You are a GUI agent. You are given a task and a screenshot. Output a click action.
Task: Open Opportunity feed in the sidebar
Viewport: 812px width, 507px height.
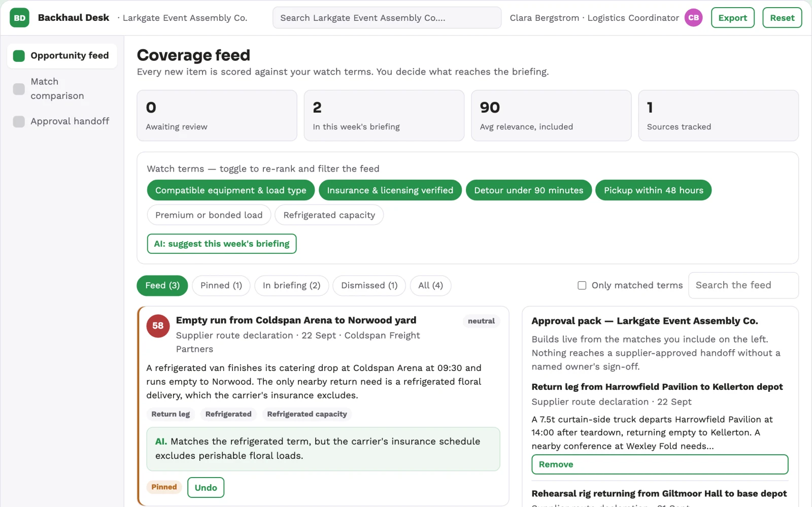point(62,56)
